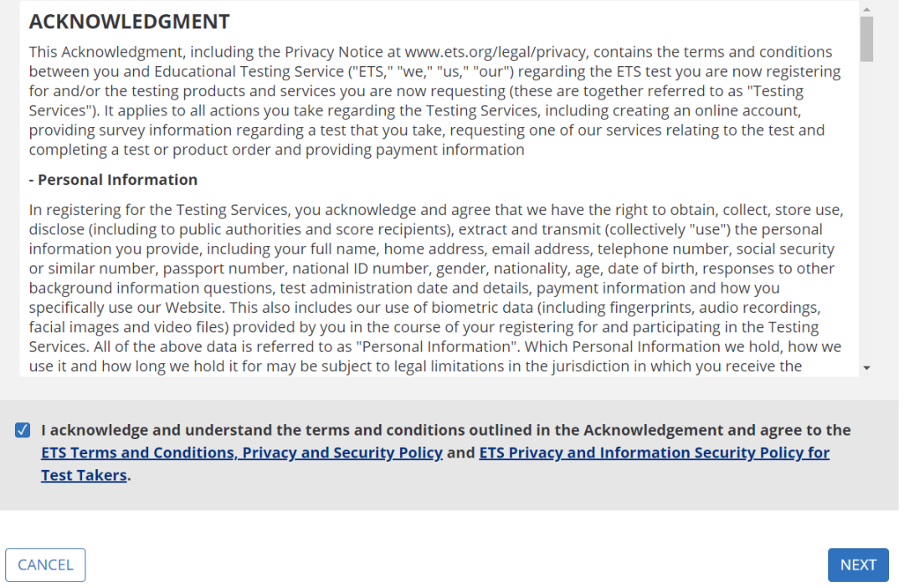Image resolution: width=904 pixels, height=588 pixels.
Task: Click the scroll down arrow of the Acknowledgment box
Action: [866, 367]
